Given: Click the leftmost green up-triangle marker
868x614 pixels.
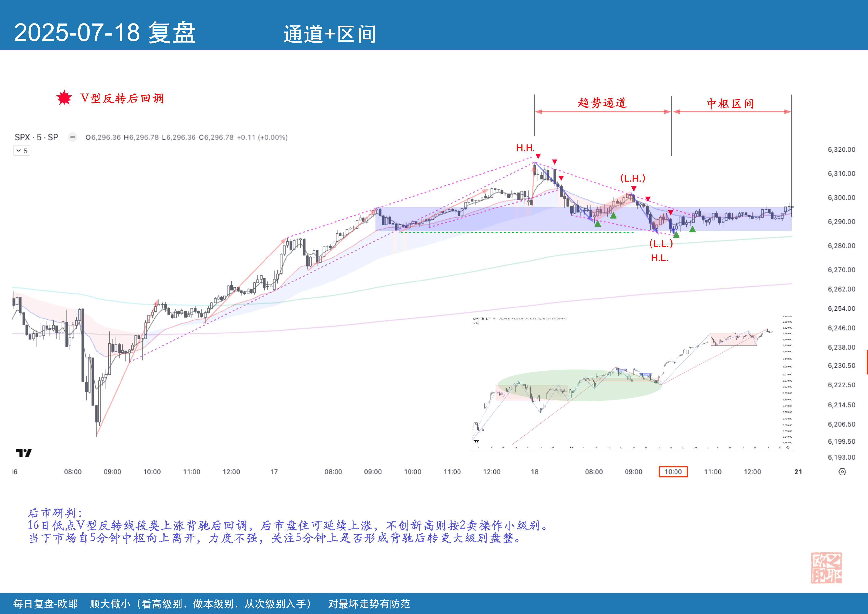Looking at the screenshot, I should (597, 224).
